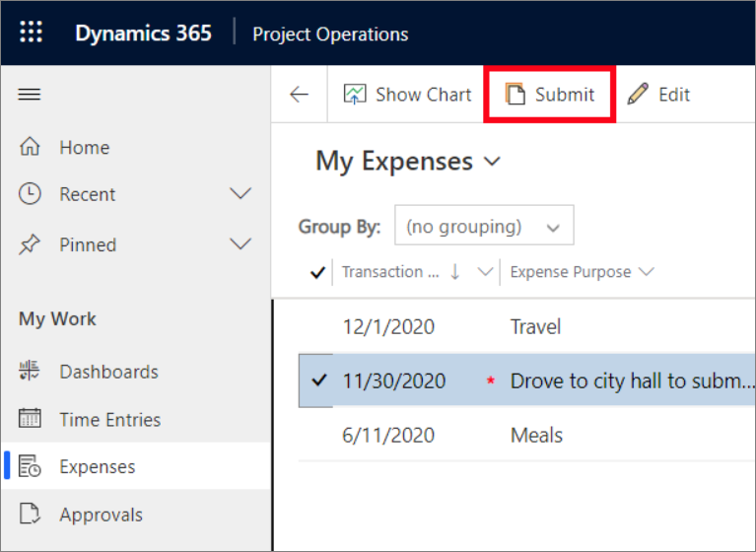Viewport: 756px width, 552px height.
Task: Click the Approvals document icon
Action: [x=30, y=514]
